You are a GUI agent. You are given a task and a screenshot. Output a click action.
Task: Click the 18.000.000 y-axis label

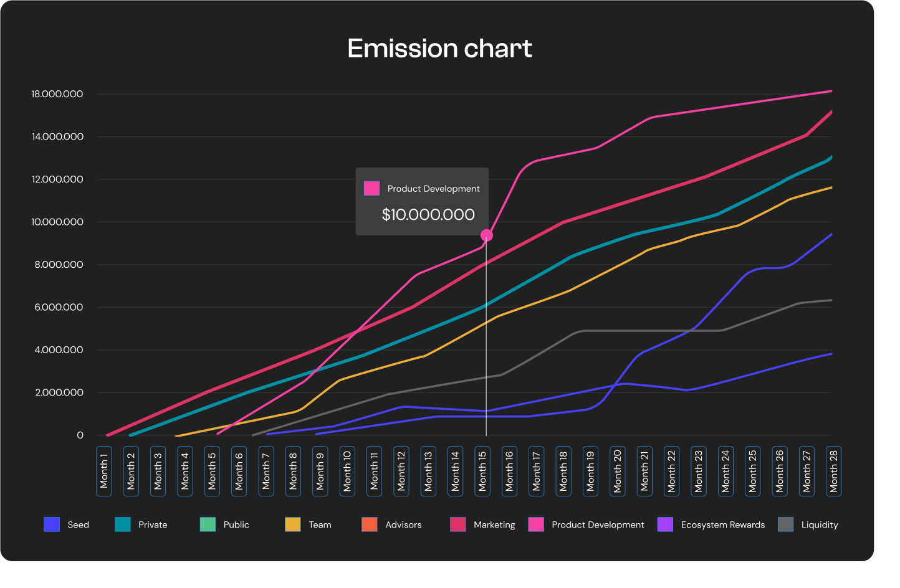57,94
